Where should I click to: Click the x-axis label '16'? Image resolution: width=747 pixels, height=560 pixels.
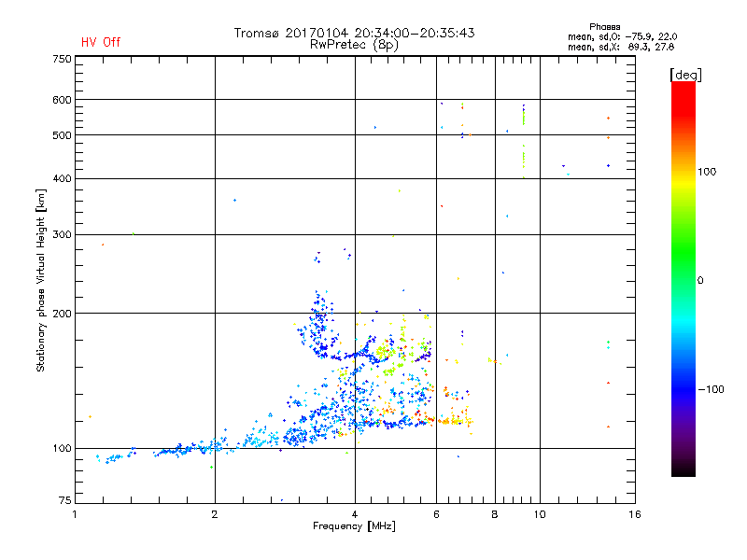(635, 514)
